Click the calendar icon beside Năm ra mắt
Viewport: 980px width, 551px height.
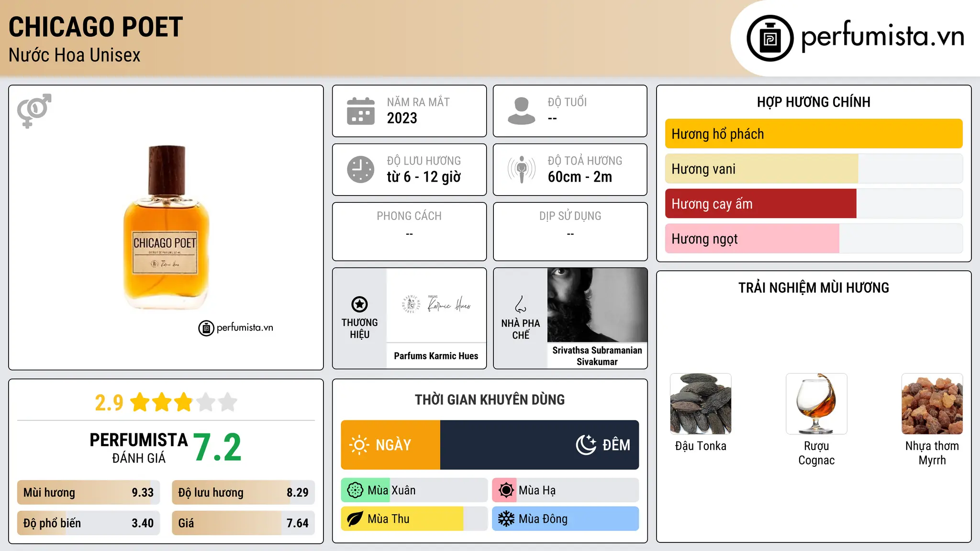[361, 111]
